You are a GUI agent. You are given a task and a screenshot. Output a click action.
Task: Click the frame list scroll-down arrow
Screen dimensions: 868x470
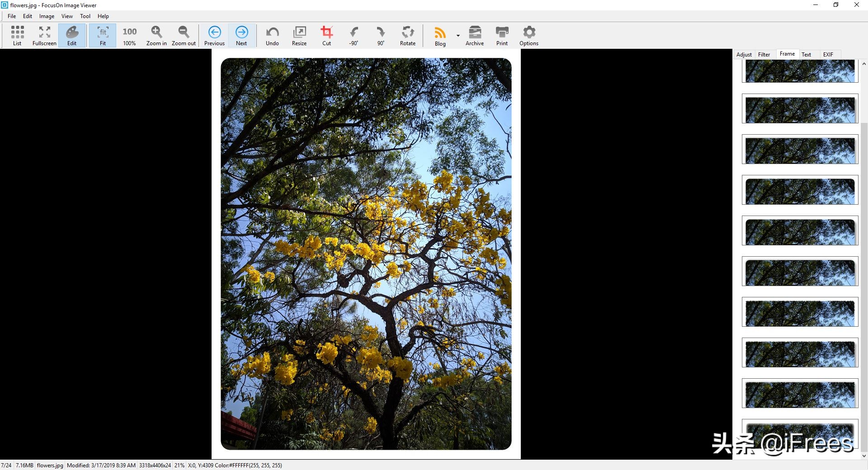tap(864, 456)
